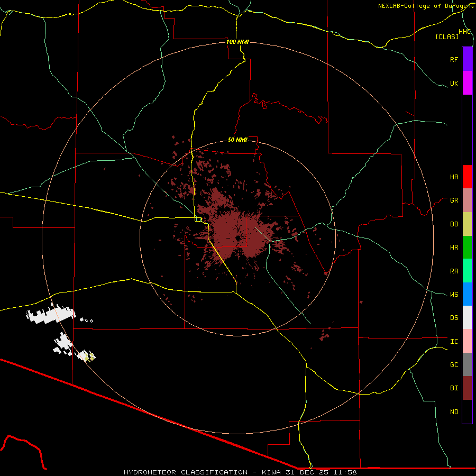Click the "50 NMI" range ring label
Screen dimensions: 476x476
tap(237, 140)
